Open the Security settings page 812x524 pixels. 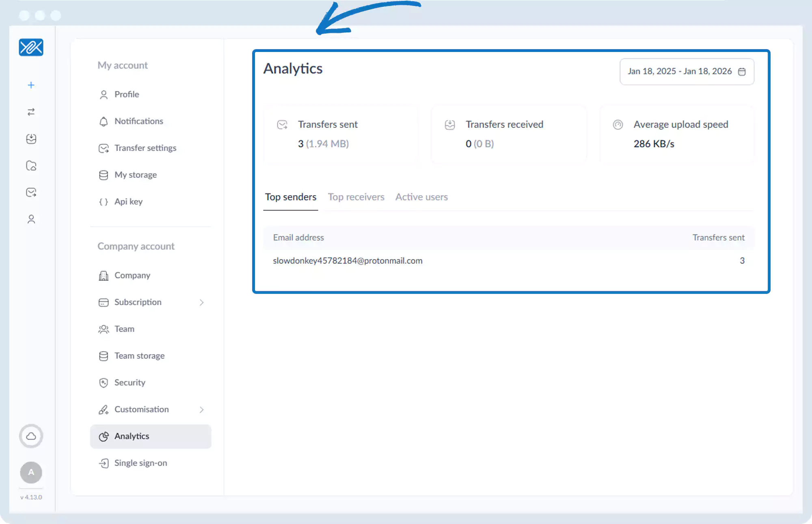(x=130, y=383)
